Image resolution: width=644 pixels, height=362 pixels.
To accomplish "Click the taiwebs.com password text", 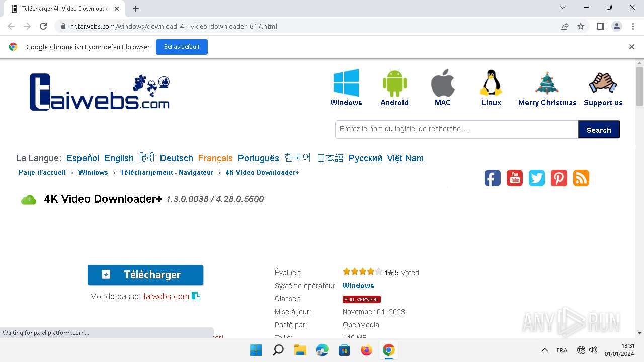I will point(167,297).
